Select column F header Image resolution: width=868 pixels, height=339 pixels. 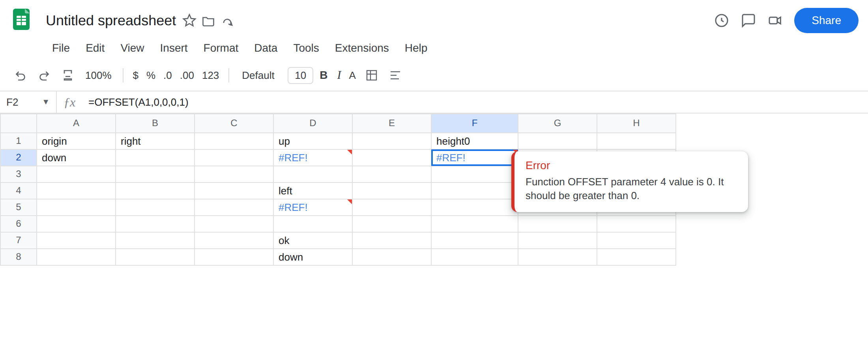click(x=475, y=123)
